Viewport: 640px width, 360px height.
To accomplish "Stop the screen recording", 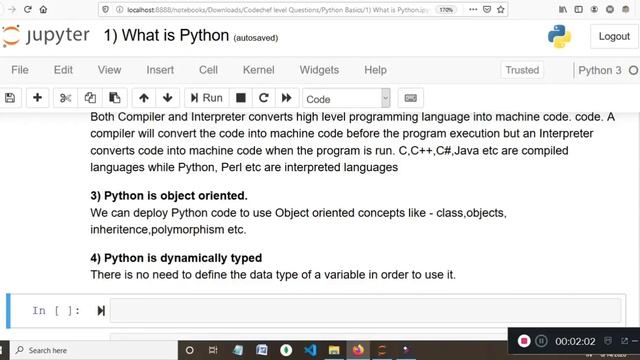I will tap(524, 341).
